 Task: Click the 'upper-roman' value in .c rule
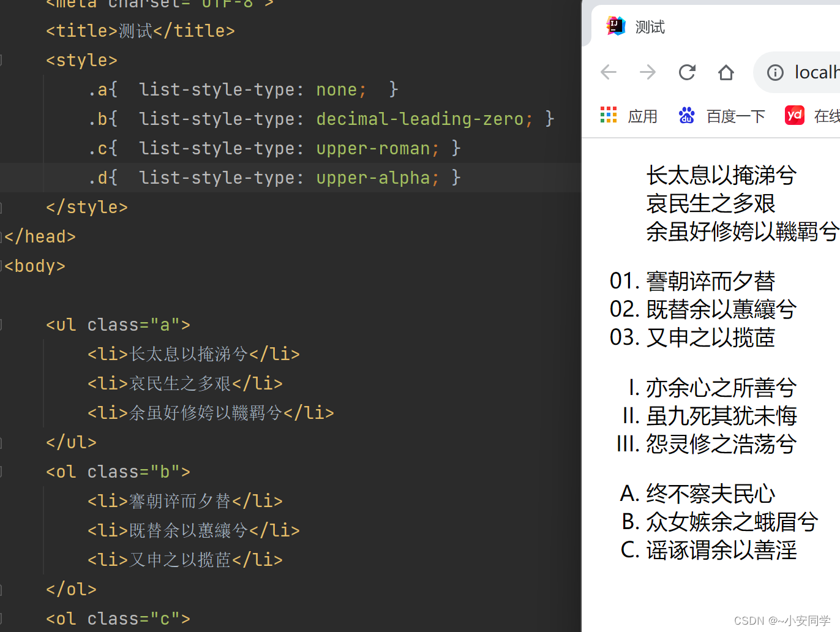pyautogui.click(x=373, y=149)
